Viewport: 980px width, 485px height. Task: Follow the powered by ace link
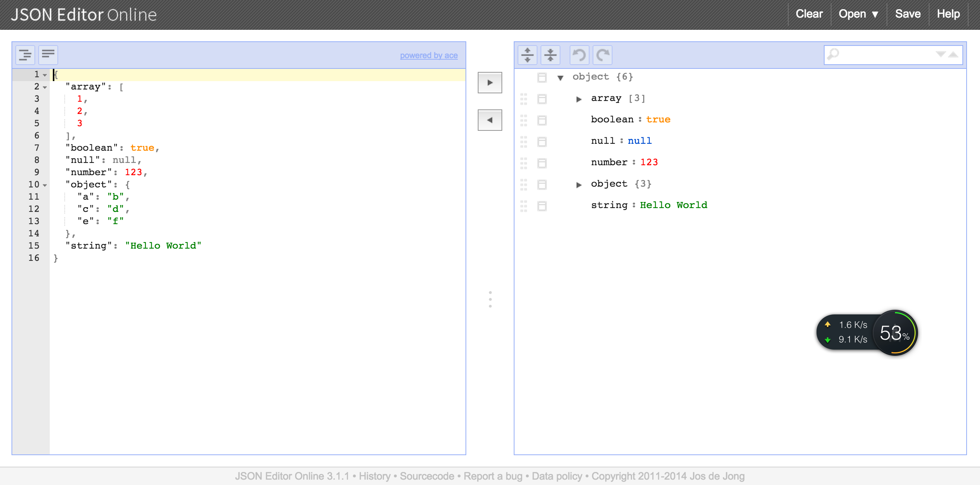(x=428, y=55)
